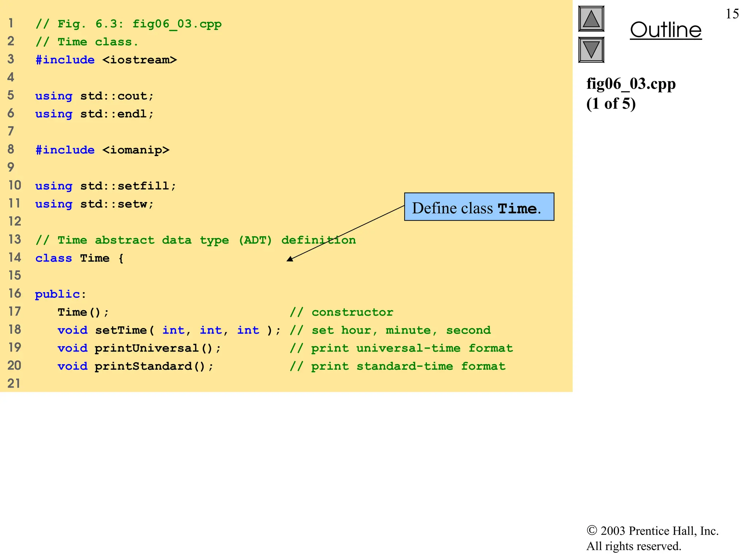Click the down arrow navigation button
The height and width of the screenshot is (560, 747).
tap(591, 50)
